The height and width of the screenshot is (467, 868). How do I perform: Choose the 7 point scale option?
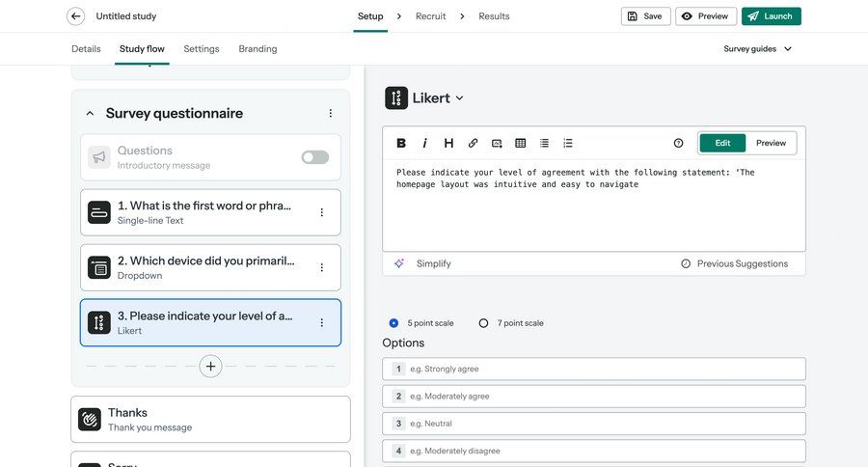point(484,323)
